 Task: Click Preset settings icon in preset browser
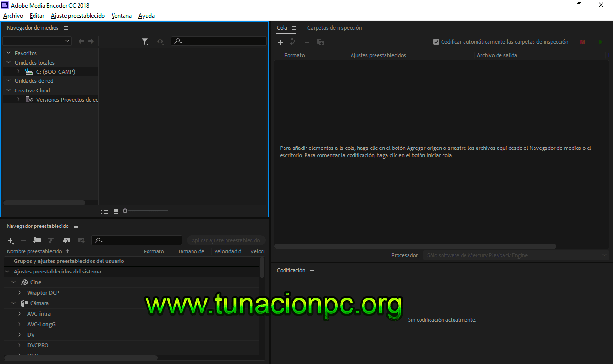[x=50, y=240]
